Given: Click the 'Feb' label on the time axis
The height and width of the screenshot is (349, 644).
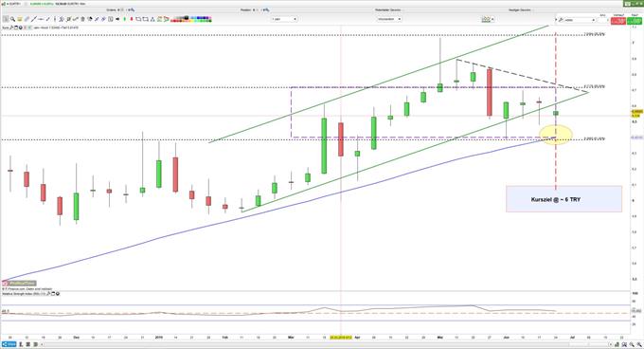Looking at the screenshot, I should point(224,337).
